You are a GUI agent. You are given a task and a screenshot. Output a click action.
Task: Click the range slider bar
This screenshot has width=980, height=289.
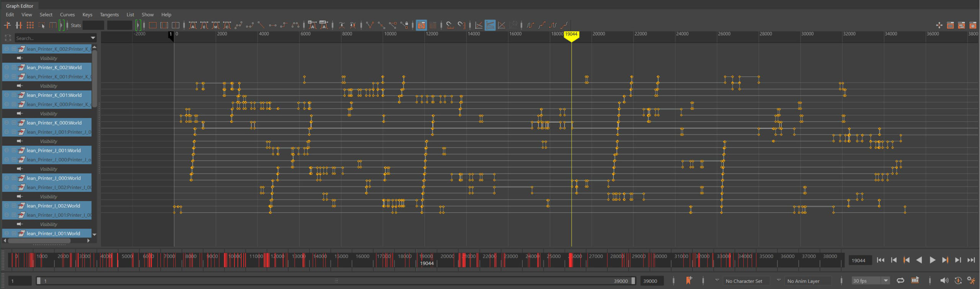coord(335,281)
